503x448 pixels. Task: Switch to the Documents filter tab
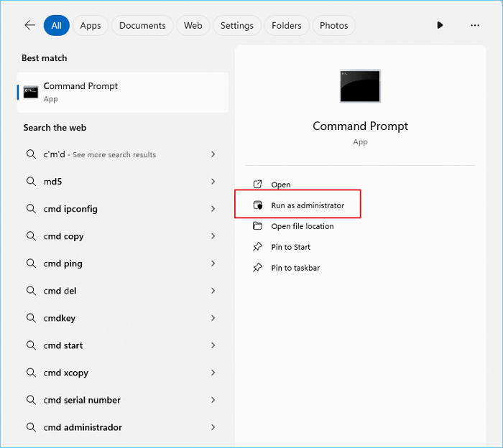(142, 25)
